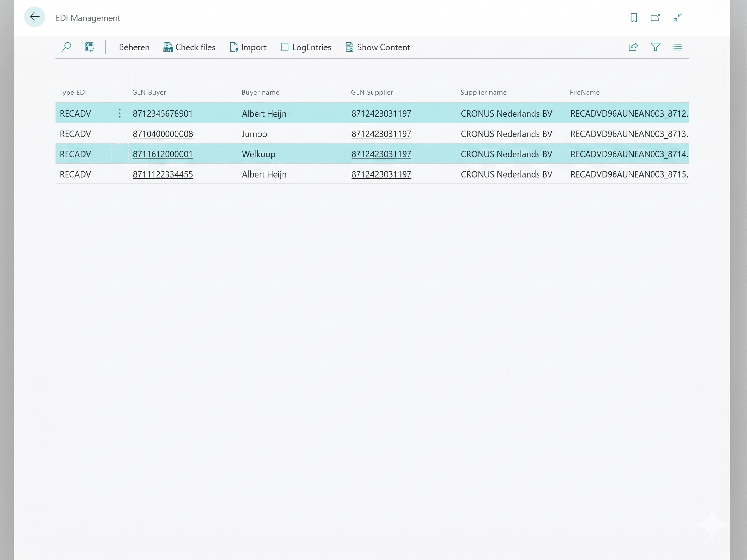Click the share icon in toolbar
747x560 pixels.
tap(633, 47)
